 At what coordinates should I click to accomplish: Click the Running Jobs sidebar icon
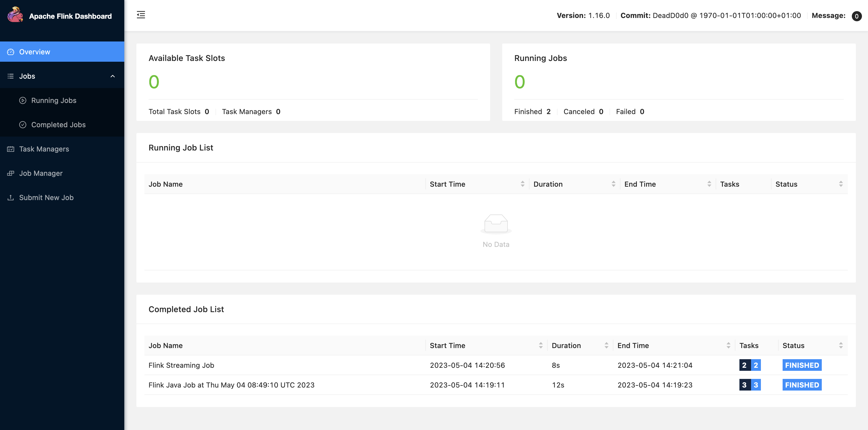pyautogui.click(x=23, y=100)
